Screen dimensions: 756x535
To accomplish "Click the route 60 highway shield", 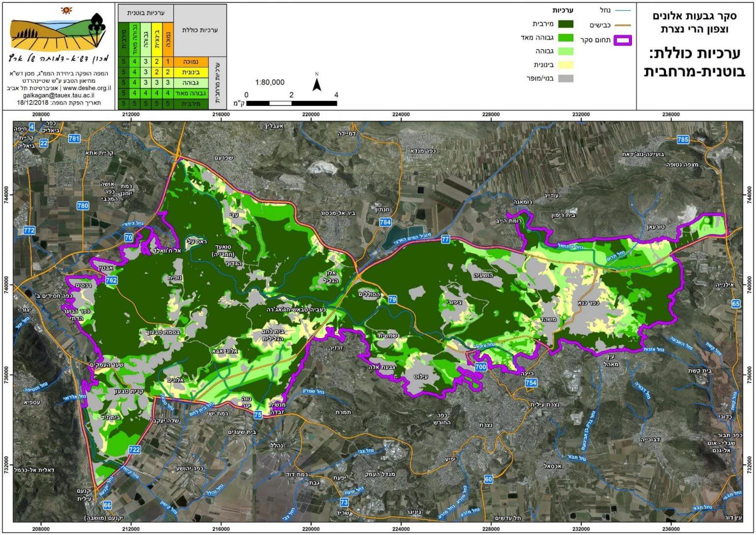I will tap(488, 479).
